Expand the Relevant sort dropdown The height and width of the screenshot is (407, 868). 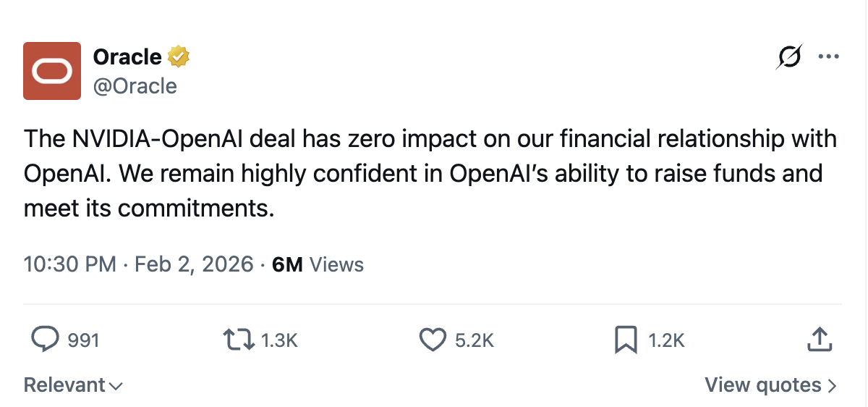(x=73, y=385)
